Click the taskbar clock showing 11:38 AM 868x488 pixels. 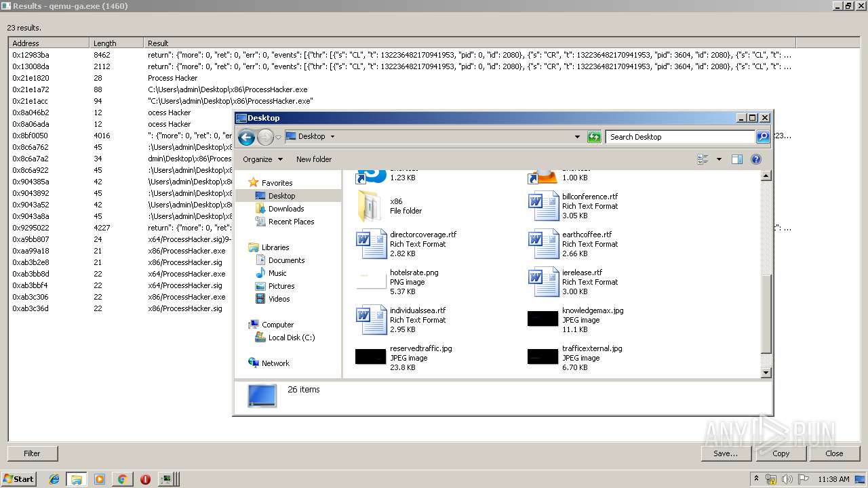pyautogui.click(x=834, y=479)
